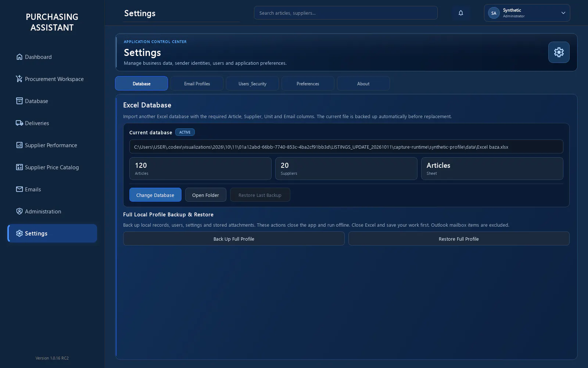The height and width of the screenshot is (368, 588).
Task: Click the 120 Articles stat card
Action: (x=200, y=169)
